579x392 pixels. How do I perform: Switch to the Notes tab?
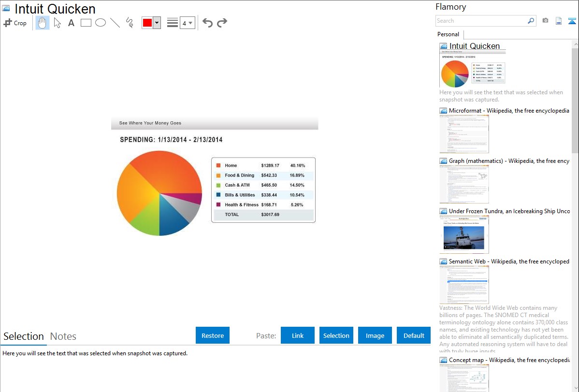[63, 336]
